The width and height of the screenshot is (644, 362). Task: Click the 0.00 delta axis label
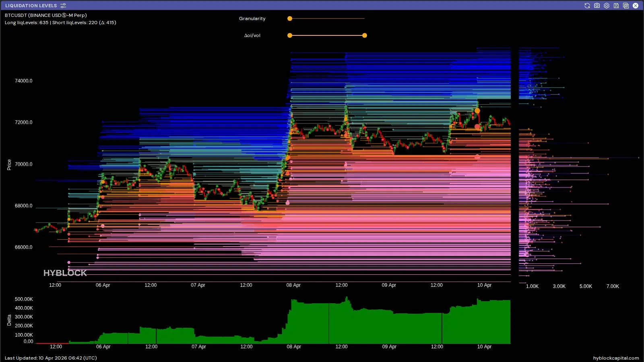(x=29, y=341)
